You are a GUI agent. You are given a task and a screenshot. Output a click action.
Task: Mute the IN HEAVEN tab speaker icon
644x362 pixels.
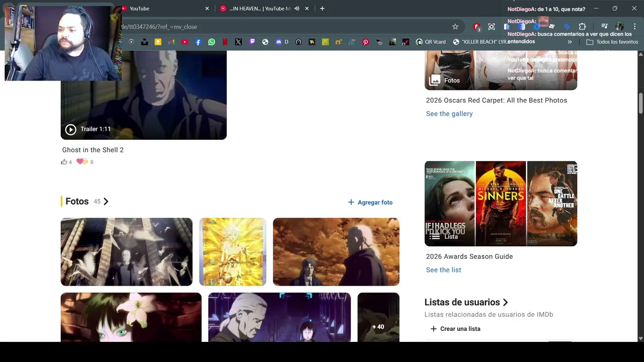297,9
